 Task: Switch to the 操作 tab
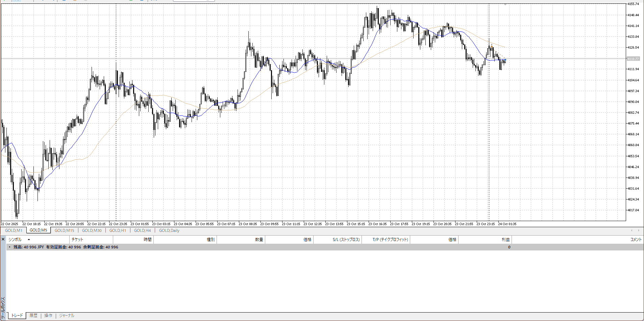[x=48, y=316]
